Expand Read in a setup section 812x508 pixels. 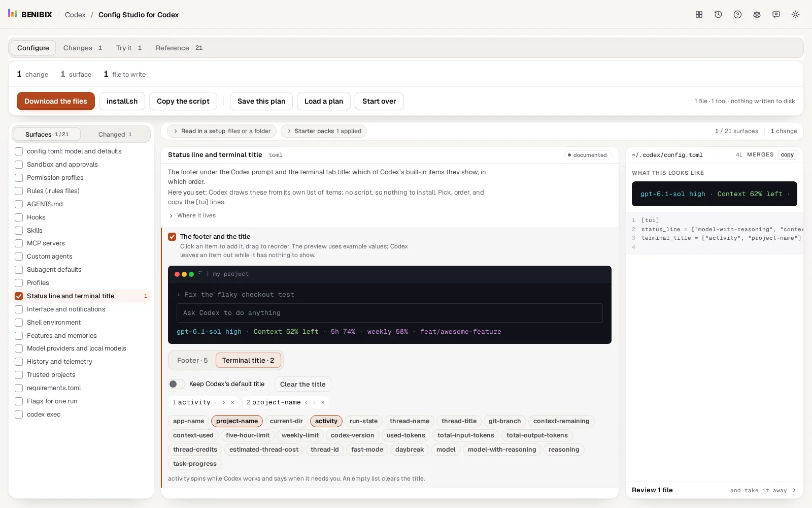coord(222,131)
